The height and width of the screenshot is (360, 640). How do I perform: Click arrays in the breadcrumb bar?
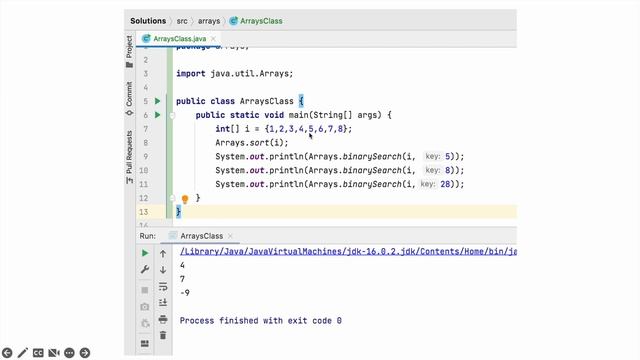[209, 21]
